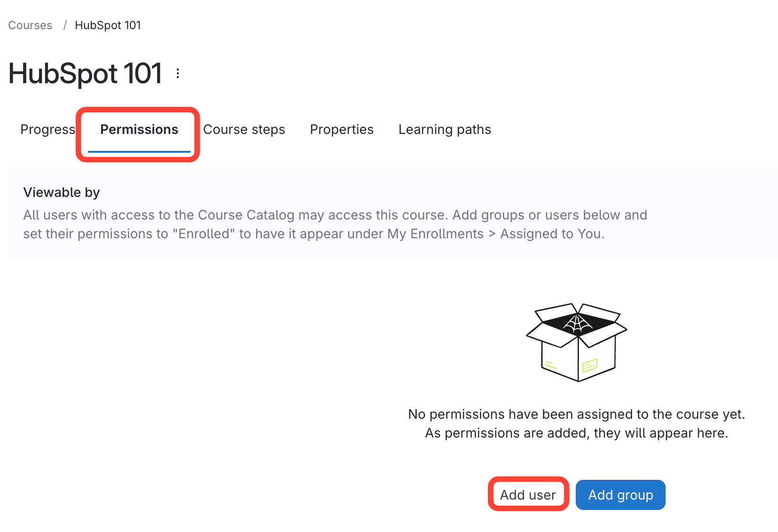Click the HubSpot 101 breadcrumb item
The image size is (778, 532).
108,25
